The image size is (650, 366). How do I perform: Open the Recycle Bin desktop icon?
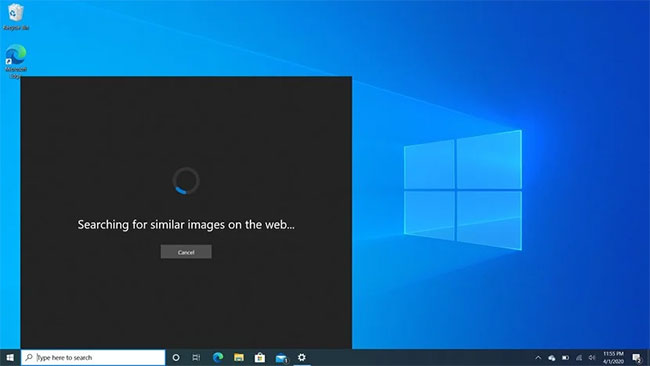click(16, 17)
